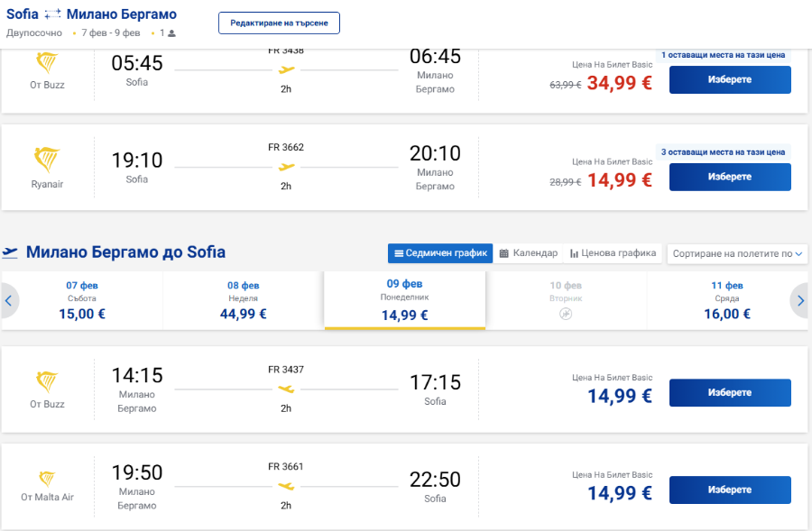Click the passenger count person icon
The width and height of the screenshot is (812, 531).
pyautogui.click(x=172, y=33)
